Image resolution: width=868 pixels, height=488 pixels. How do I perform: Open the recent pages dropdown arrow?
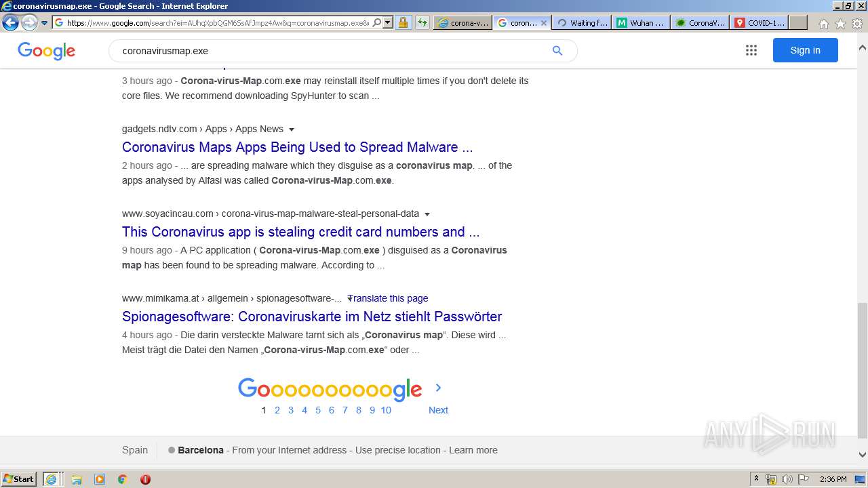coord(45,23)
